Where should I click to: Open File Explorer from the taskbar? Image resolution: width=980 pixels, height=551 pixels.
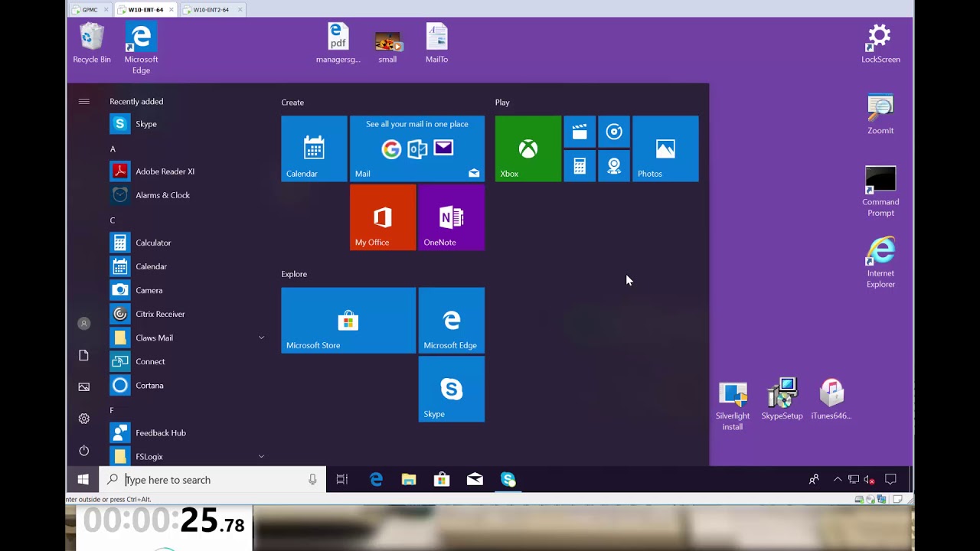point(409,480)
